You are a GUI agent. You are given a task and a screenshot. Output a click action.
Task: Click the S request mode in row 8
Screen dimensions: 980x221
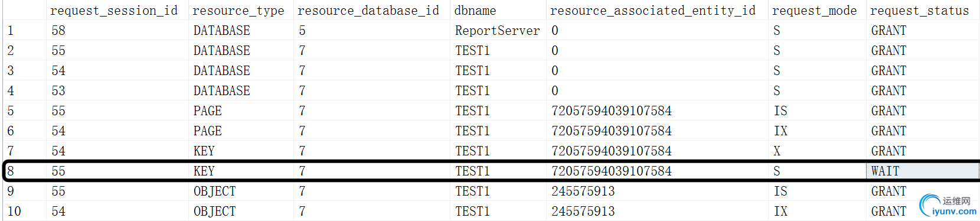(x=817, y=171)
